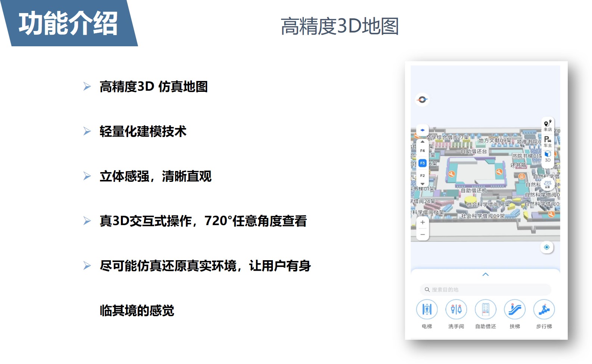Viewport: 592px width, 364px height.
Task: Click the 轻量化建模技术 bullet
Action: [143, 131]
